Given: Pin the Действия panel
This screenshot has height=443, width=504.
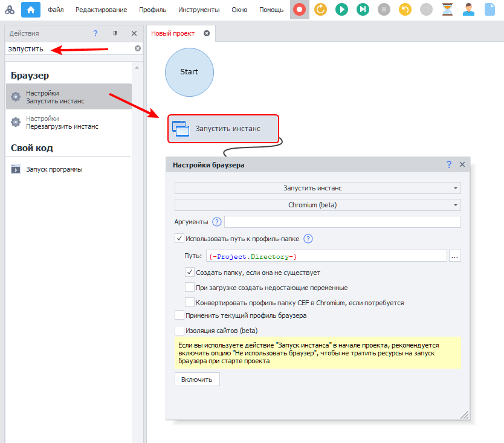Looking at the screenshot, I should coord(115,33).
